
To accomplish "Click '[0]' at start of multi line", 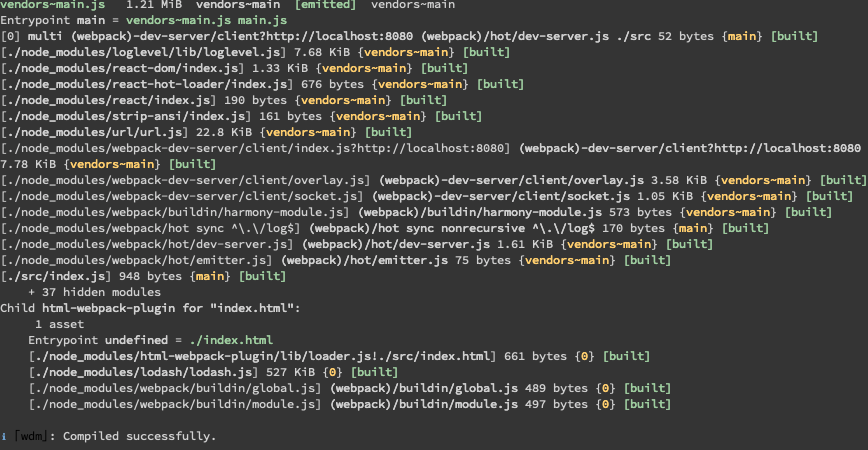I will (x=11, y=36).
